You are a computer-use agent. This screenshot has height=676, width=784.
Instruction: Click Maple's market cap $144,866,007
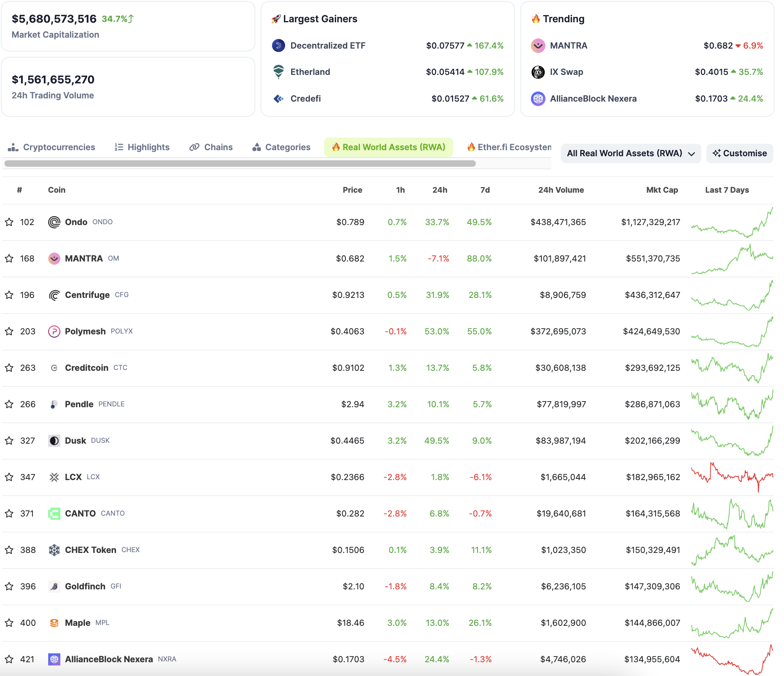tap(652, 623)
